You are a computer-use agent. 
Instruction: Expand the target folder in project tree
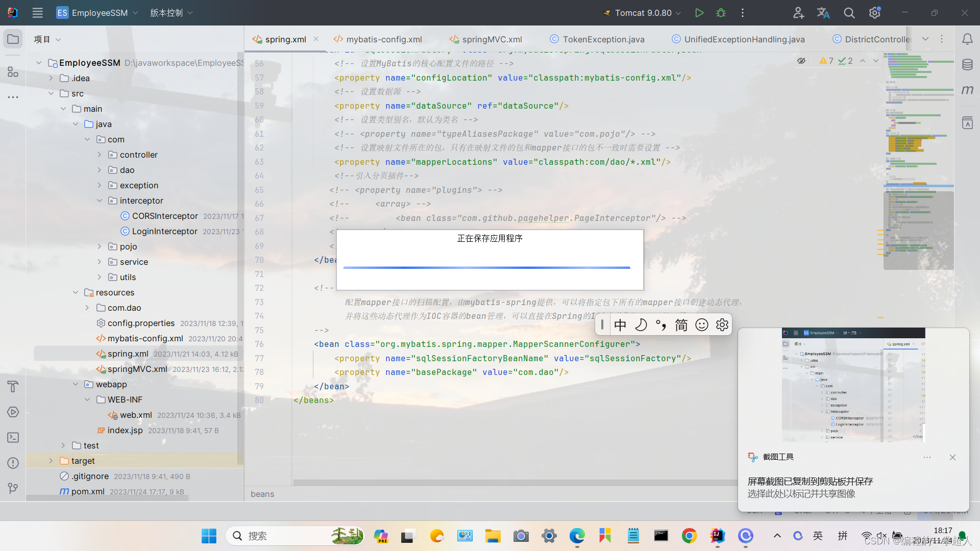pos(51,461)
